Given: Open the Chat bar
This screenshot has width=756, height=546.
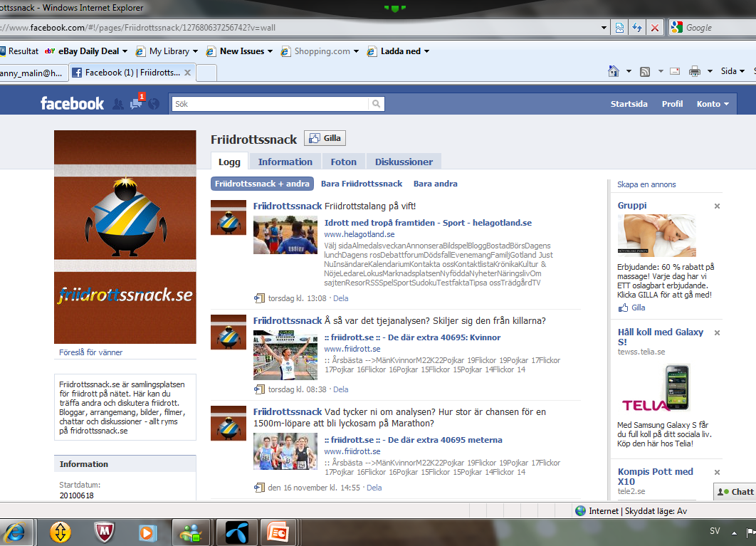Looking at the screenshot, I should tap(735, 491).
